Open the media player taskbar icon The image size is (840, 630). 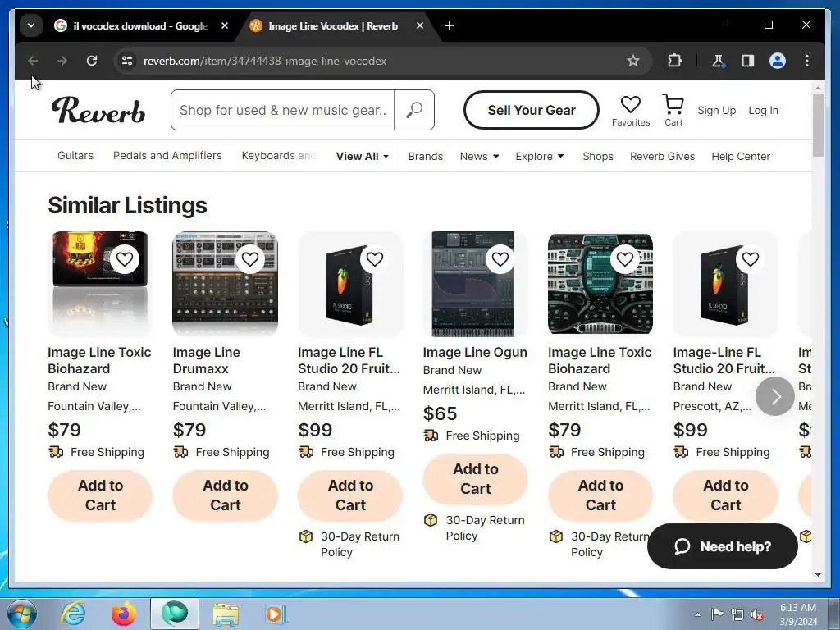[276, 614]
